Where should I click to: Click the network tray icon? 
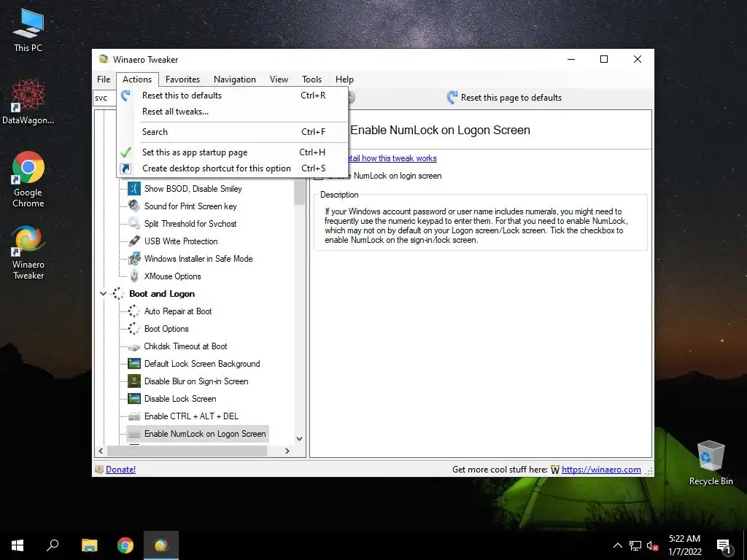click(635, 545)
